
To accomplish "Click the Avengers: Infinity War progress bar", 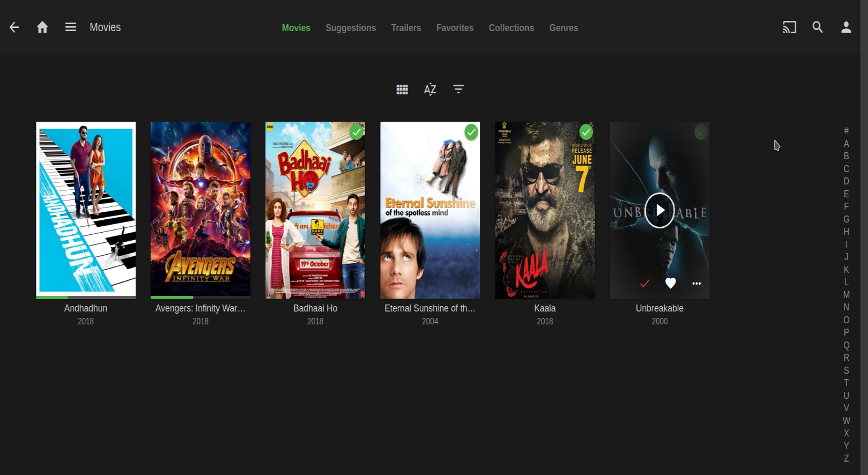I will 201,298.
